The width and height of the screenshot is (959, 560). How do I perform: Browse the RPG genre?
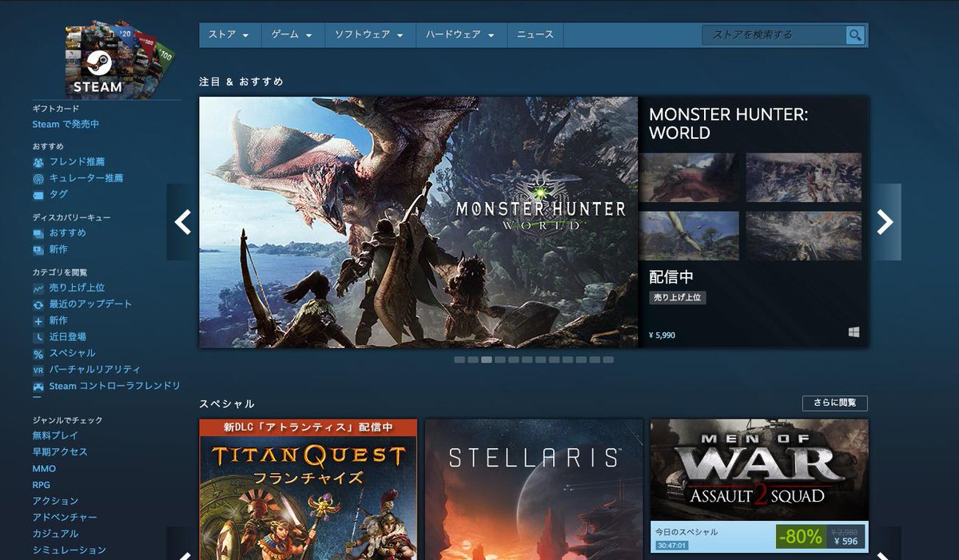click(x=42, y=485)
